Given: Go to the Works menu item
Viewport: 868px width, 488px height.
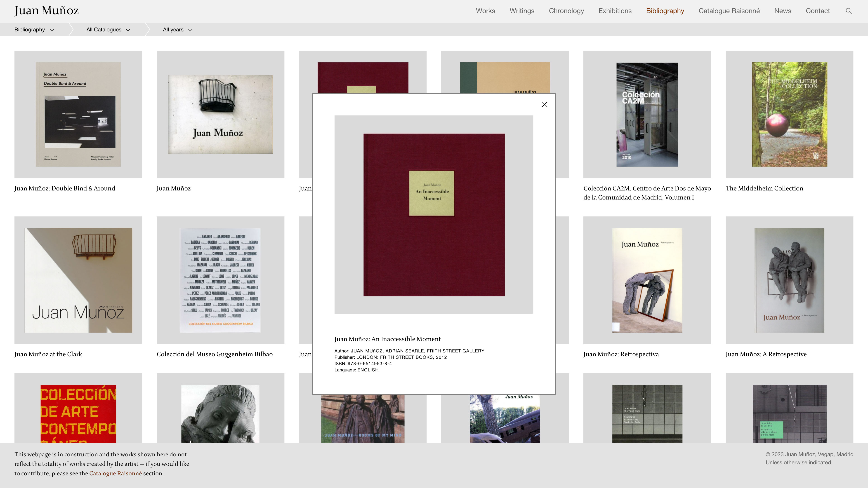Looking at the screenshot, I should coord(485,11).
